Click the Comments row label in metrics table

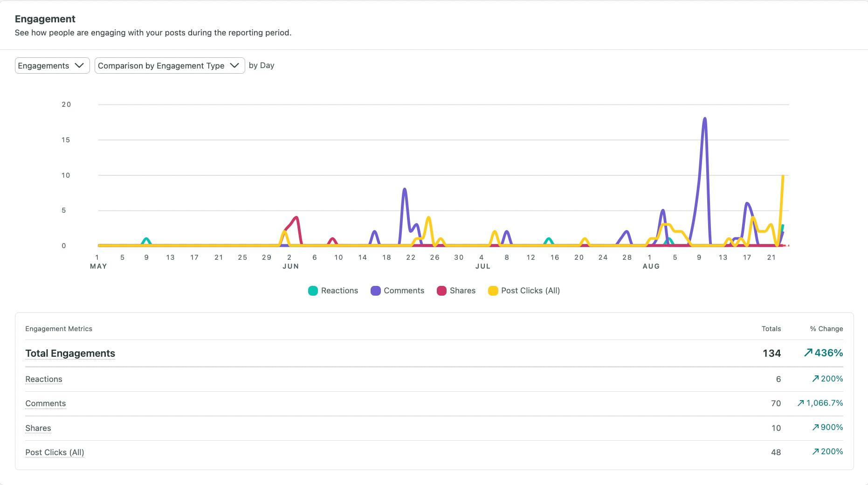[x=46, y=403]
